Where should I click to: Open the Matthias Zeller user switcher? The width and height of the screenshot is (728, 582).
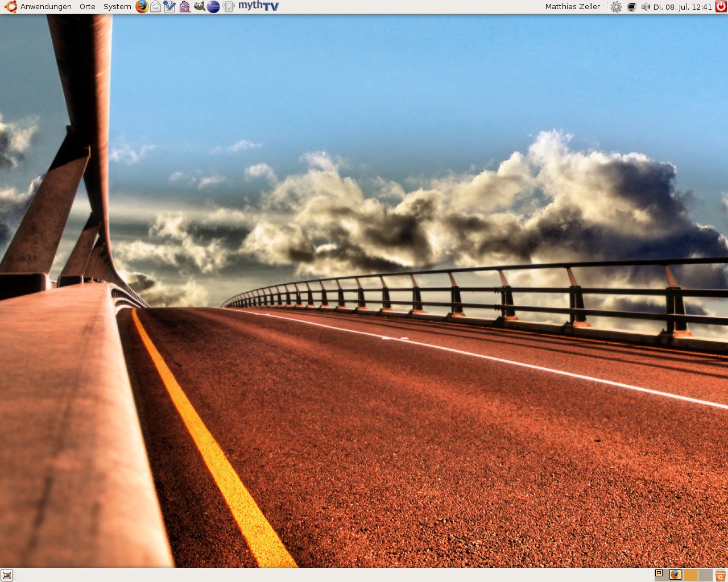572,7
